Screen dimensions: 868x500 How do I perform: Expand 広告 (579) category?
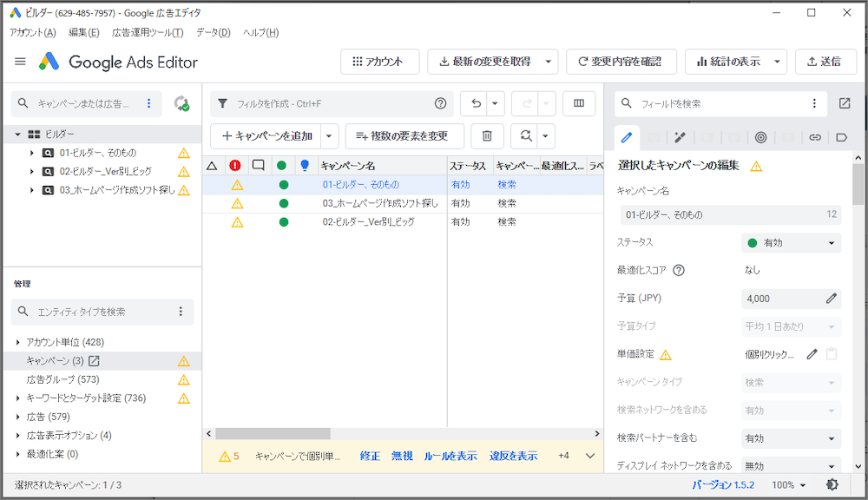coord(17,417)
